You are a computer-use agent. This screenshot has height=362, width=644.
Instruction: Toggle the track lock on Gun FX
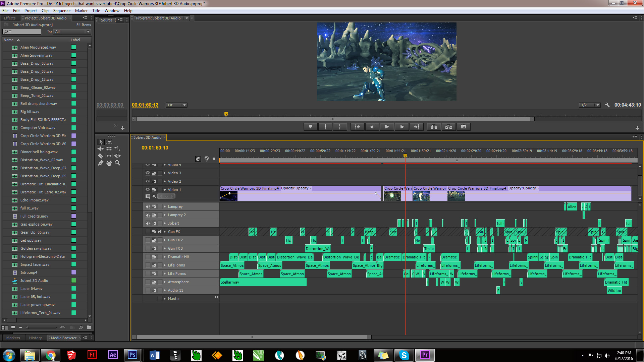(160, 232)
